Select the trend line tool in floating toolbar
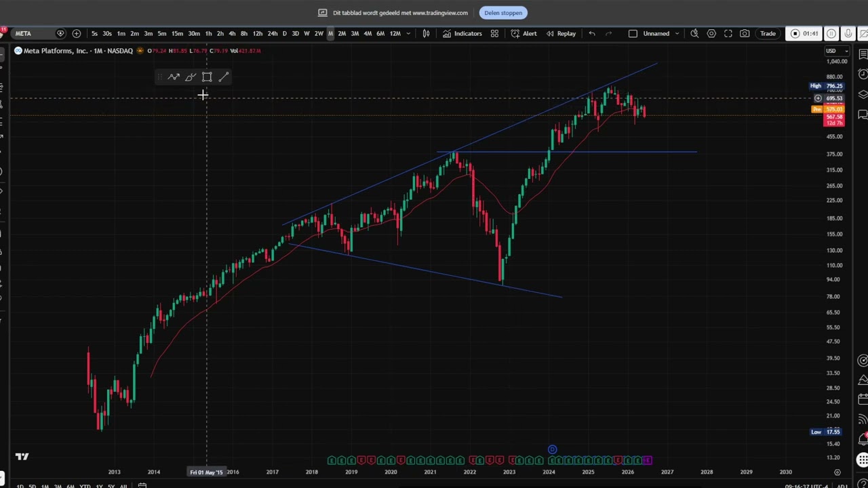Viewport: 868px width, 488px height. [x=224, y=77]
